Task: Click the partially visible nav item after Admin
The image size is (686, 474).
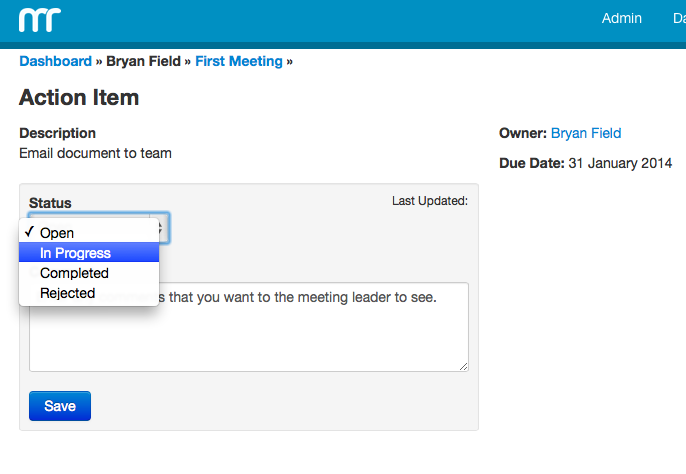Action: click(x=678, y=18)
